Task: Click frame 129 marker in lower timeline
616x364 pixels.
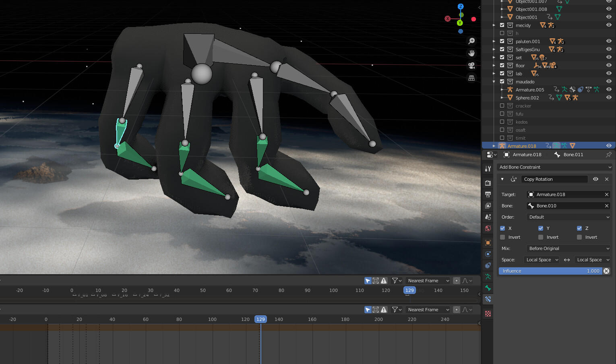Action: [260, 319]
